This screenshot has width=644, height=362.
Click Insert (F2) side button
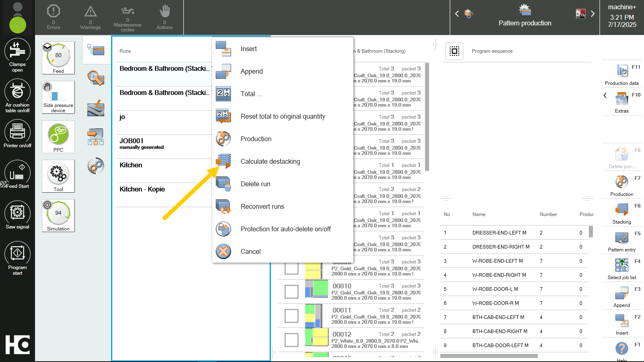[x=622, y=323]
